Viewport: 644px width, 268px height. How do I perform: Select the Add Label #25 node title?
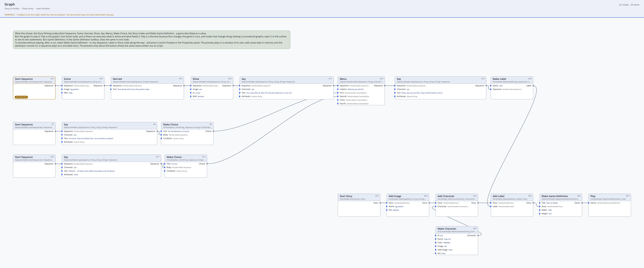pyautogui.click(x=498, y=196)
